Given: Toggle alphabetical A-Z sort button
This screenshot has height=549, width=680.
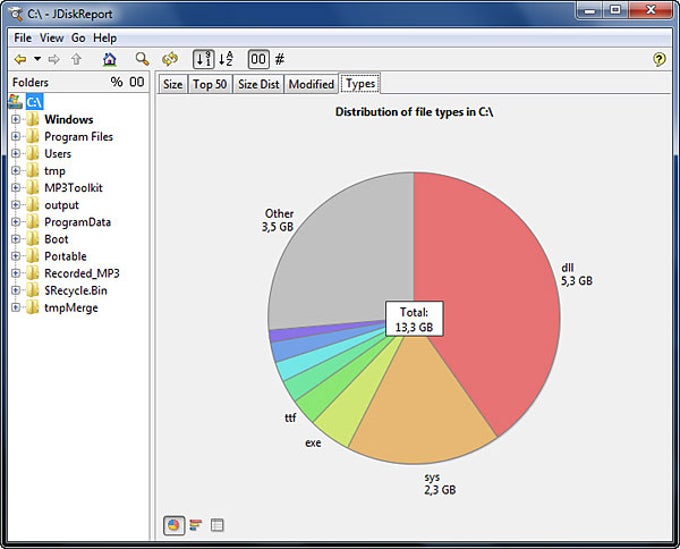Looking at the screenshot, I should tap(226, 59).
